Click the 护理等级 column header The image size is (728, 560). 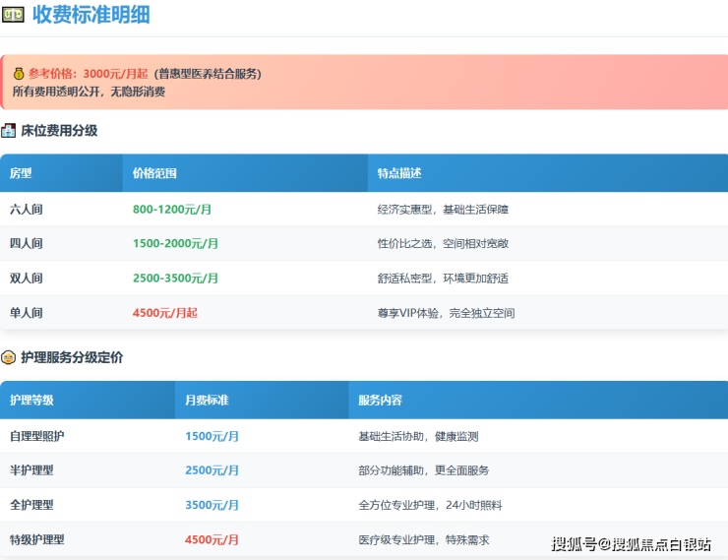click(x=31, y=401)
